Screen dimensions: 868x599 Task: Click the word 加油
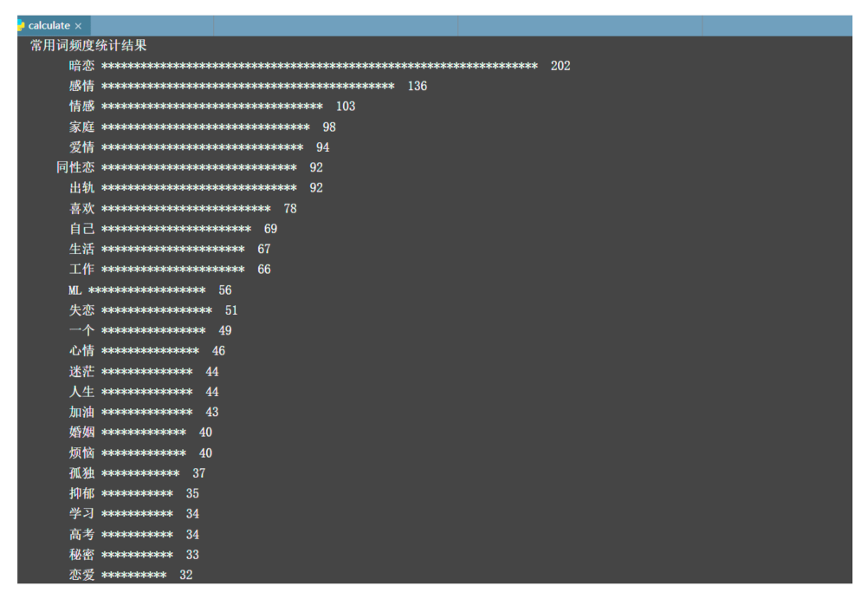coord(82,413)
